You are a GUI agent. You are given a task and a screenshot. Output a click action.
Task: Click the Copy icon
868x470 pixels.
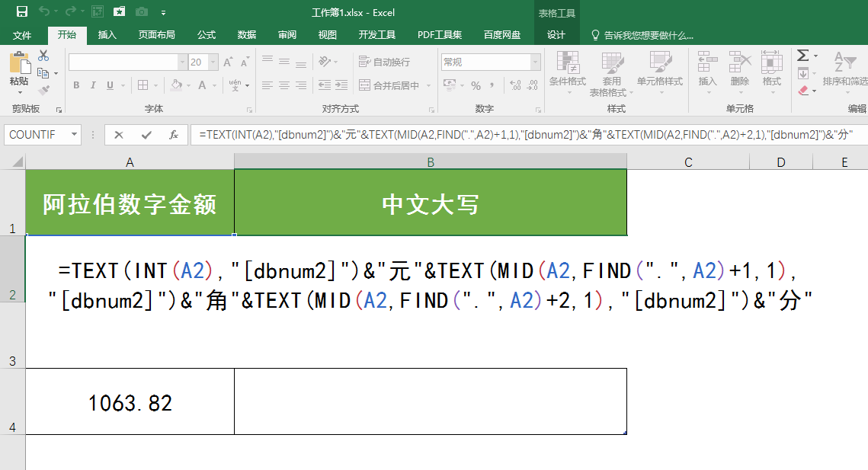point(43,72)
